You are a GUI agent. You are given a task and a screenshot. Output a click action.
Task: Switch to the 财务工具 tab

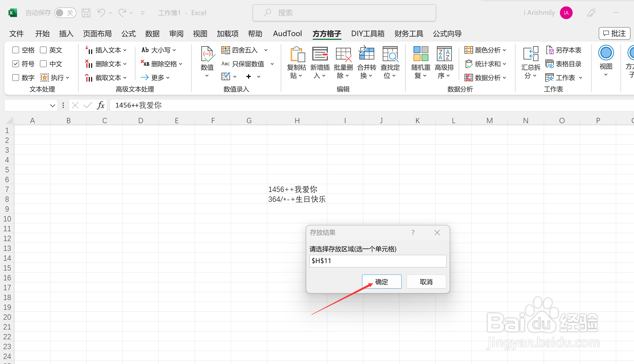409,34
